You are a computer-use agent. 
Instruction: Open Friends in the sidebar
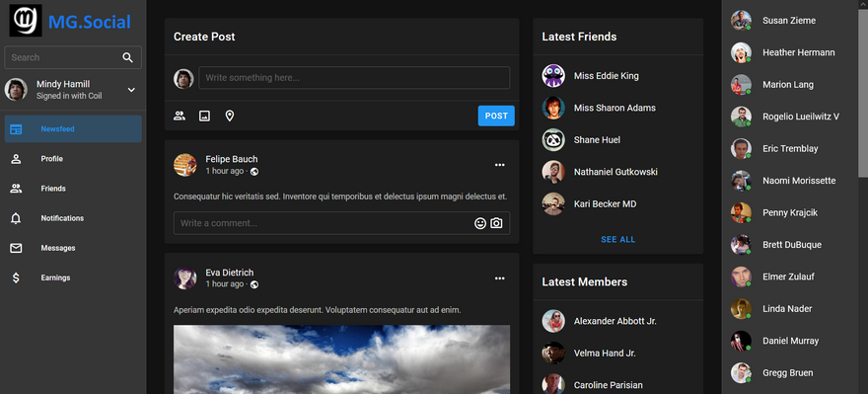tap(73, 189)
